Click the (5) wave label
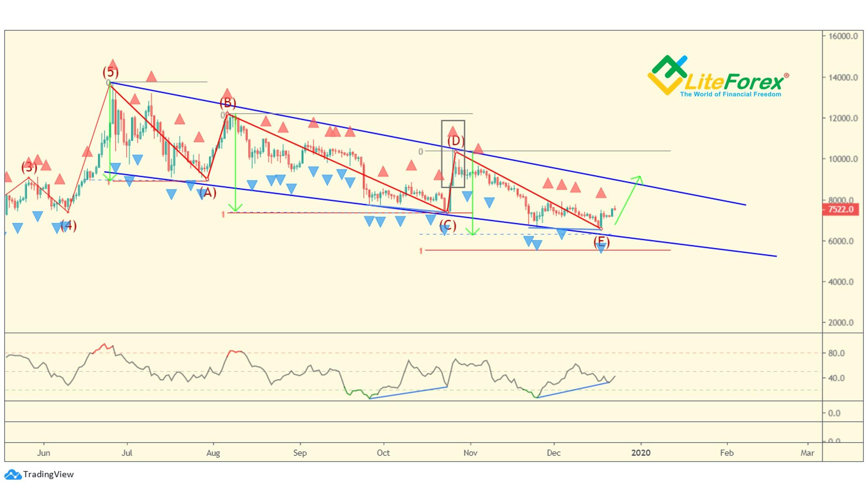This screenshot has height=487, width=868. (111, 73)
